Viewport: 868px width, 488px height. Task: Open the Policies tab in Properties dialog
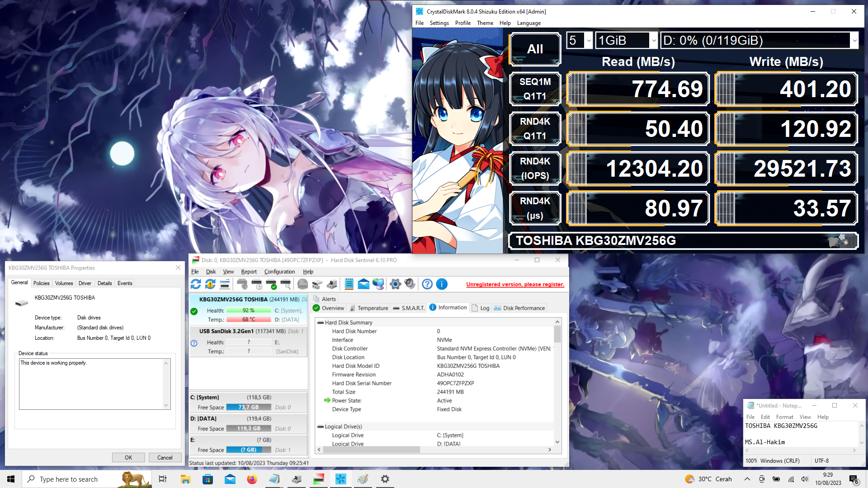[41, 283]
